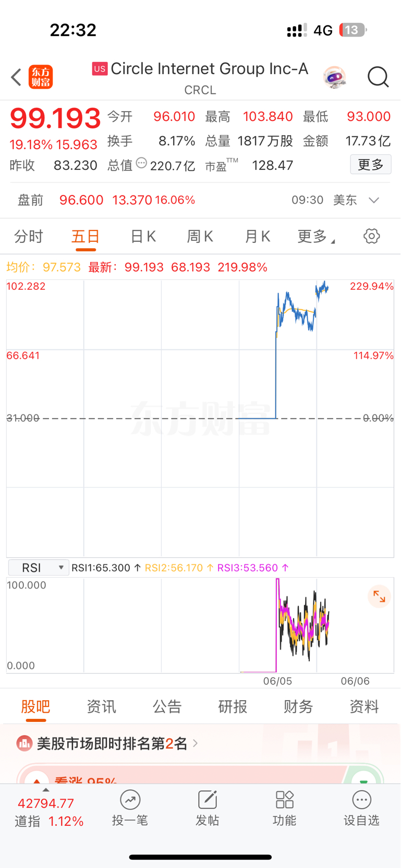
Task: Expand the 更多 chart period menu
Action: click(316, 237)
